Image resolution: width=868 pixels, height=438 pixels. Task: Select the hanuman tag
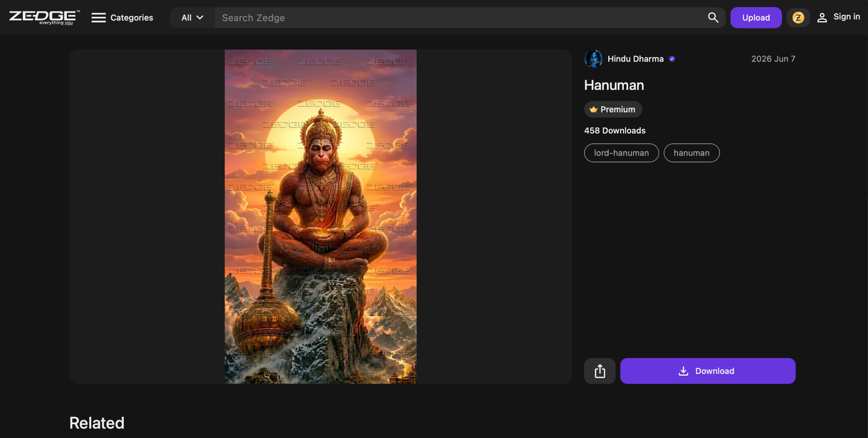pos(692,153)
